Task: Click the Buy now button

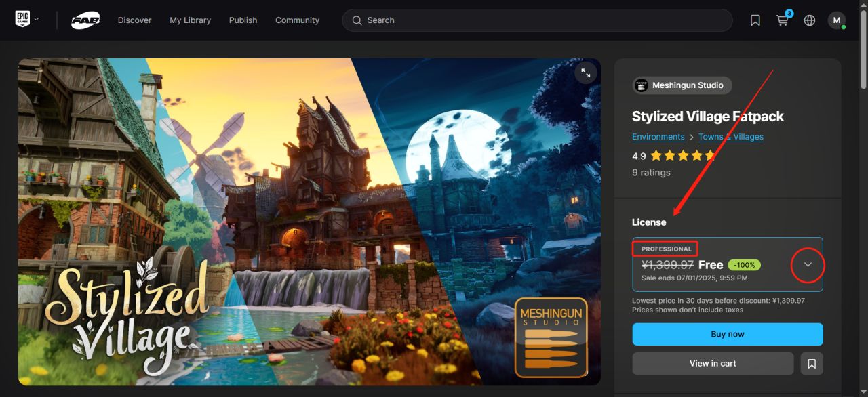Action: coord(728,334)
